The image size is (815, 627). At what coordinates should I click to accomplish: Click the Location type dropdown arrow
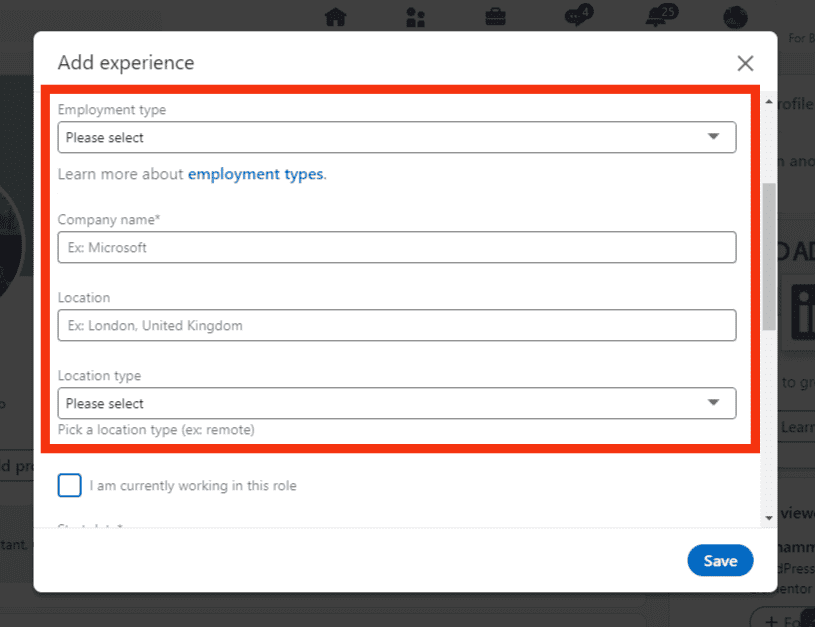tap(713, 402)
